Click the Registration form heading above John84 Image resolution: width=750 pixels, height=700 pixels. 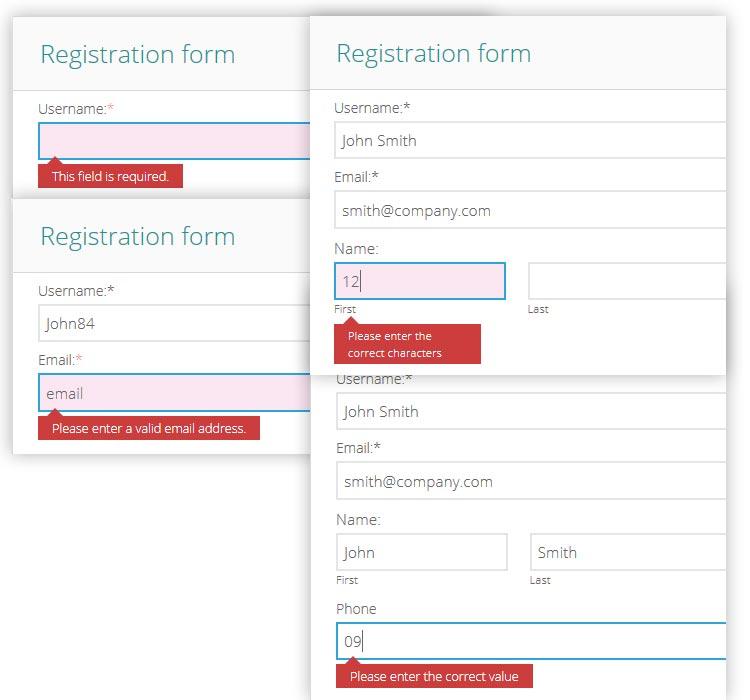click(x=138, y=237)
